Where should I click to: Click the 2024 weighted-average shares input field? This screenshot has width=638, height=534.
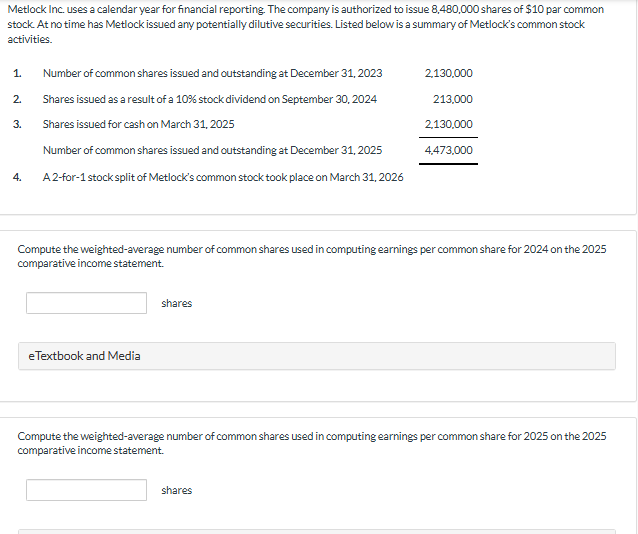(86, 303)
